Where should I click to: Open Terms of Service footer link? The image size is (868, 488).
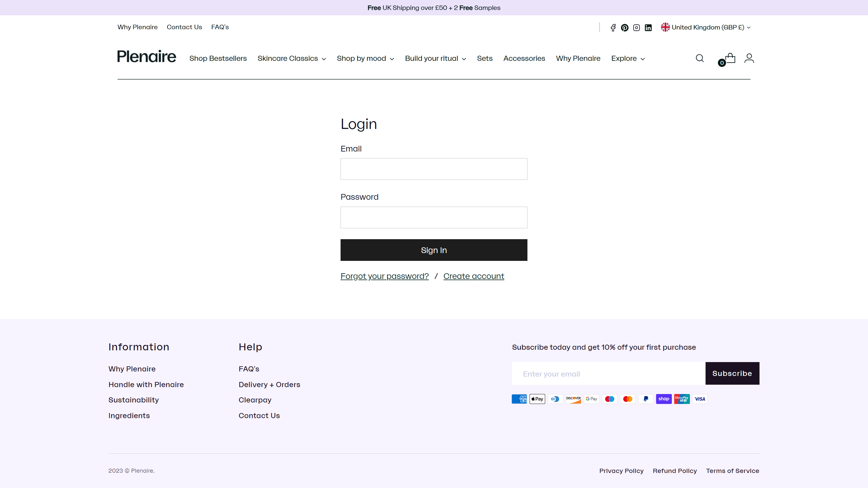733,471
